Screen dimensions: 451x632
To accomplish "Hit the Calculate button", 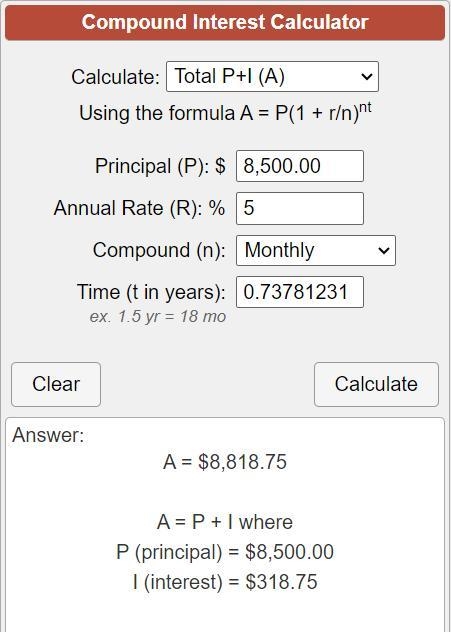I will click(x=376, y=384).
